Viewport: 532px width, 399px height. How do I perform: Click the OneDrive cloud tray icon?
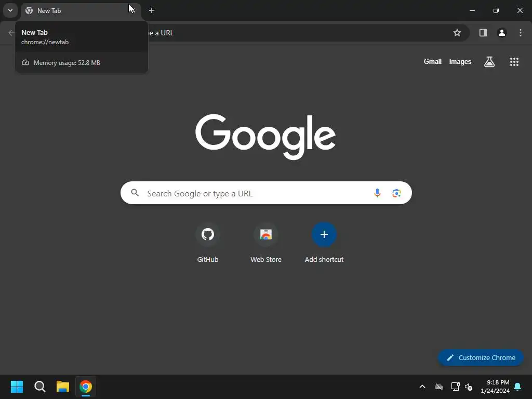(438, 387)
